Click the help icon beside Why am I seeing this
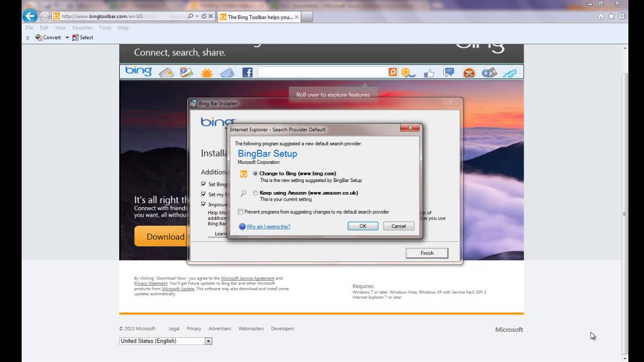 [242, 227]
